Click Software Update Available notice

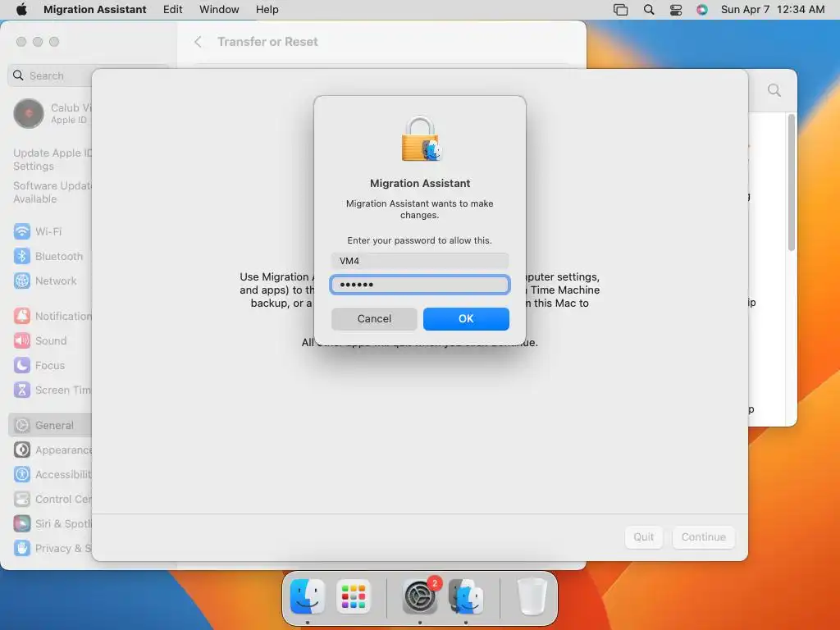pos(52,192)
